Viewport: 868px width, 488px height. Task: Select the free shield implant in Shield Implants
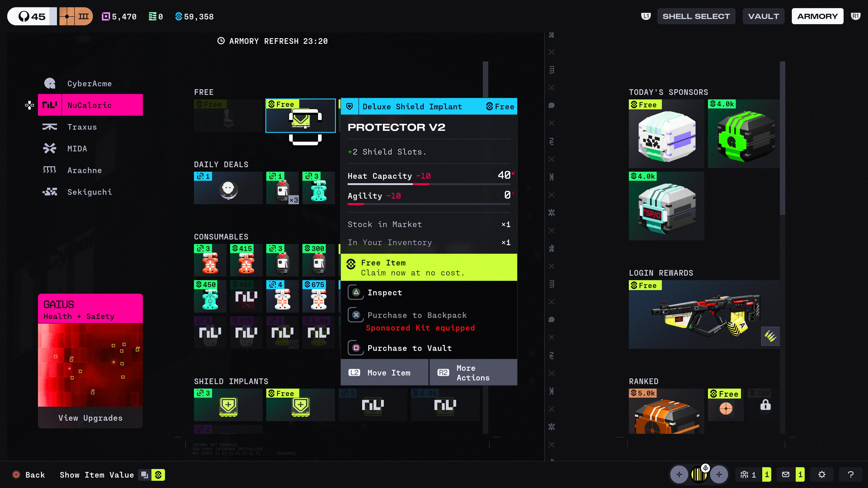[x=300, y=405]
